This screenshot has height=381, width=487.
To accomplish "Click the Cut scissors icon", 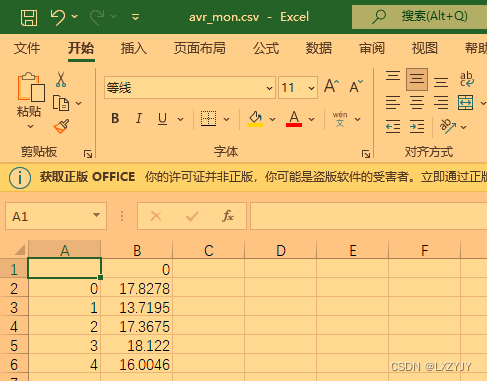I will [x=61, y=80].
